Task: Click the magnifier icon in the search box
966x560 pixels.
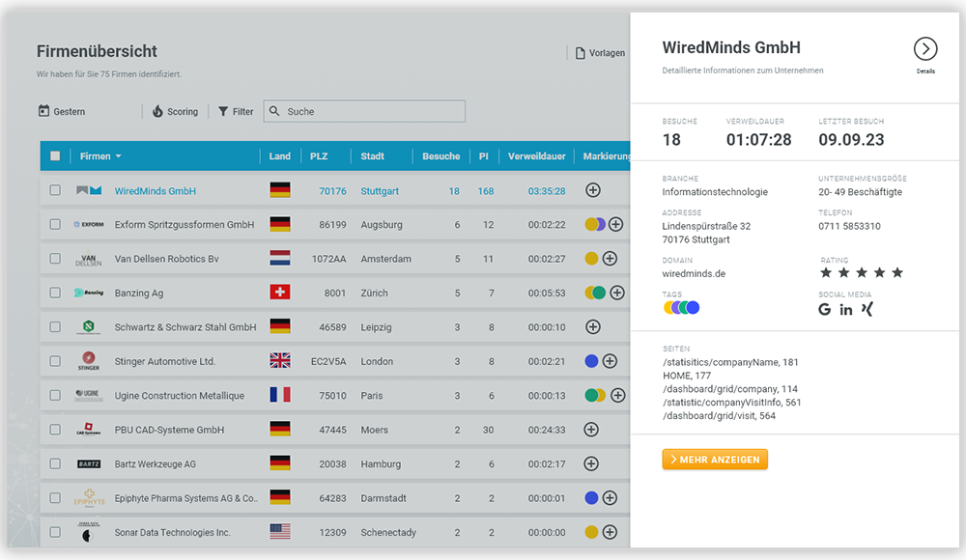Action: [274, 111]
